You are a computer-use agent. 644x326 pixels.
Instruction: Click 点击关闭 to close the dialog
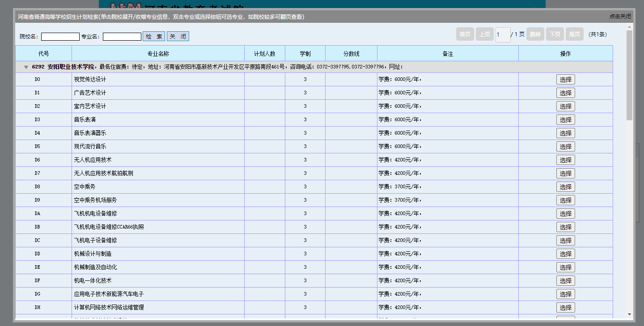point(620,17)
